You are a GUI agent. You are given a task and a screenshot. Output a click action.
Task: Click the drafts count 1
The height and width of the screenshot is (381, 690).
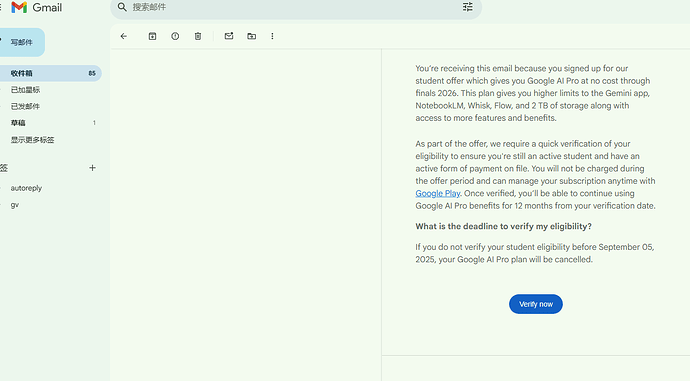click(x=94, y=123)
